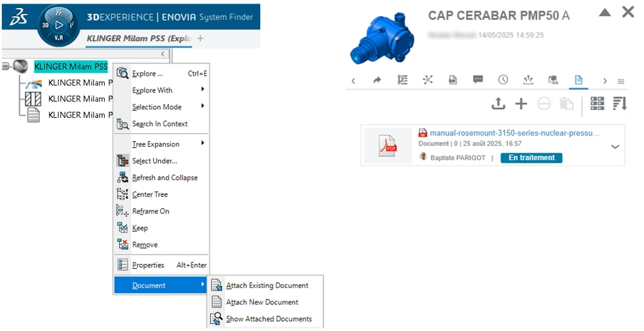644x331 pixels.
Task: Choose Tree Expansion menu entry
Action: coord(162,144)
